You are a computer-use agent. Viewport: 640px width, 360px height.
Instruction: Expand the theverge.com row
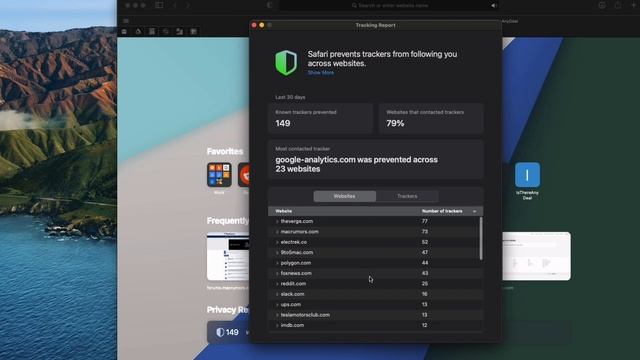[277, 221]
